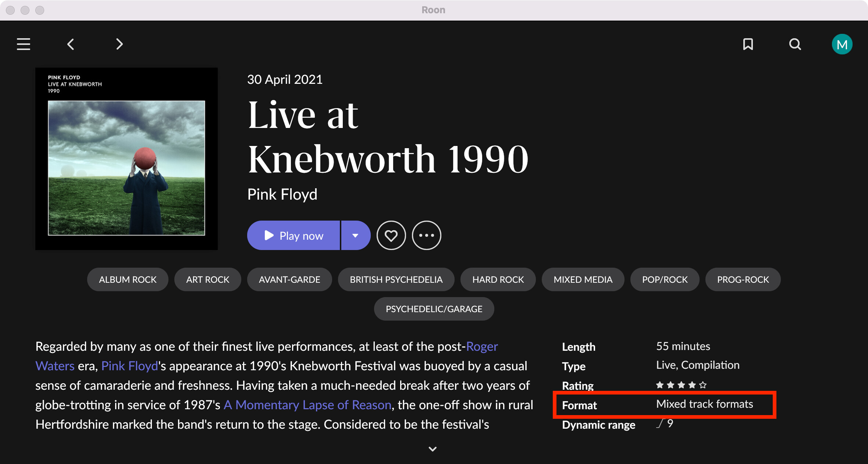This screenshot has height=464, width=868.
Task: Open the hamburger navigation menu
Action: coord(24,44)
